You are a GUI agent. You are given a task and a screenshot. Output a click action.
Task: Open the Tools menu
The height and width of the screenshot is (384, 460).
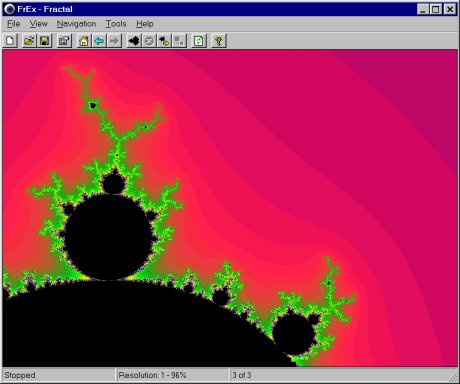pyautogui.click(x=116, y=24)
